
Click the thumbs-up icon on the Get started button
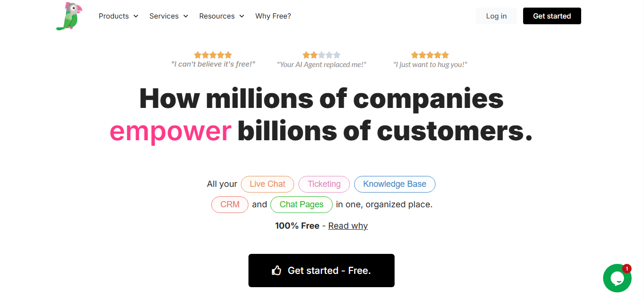pyautogui.click(x=277, y=270)
